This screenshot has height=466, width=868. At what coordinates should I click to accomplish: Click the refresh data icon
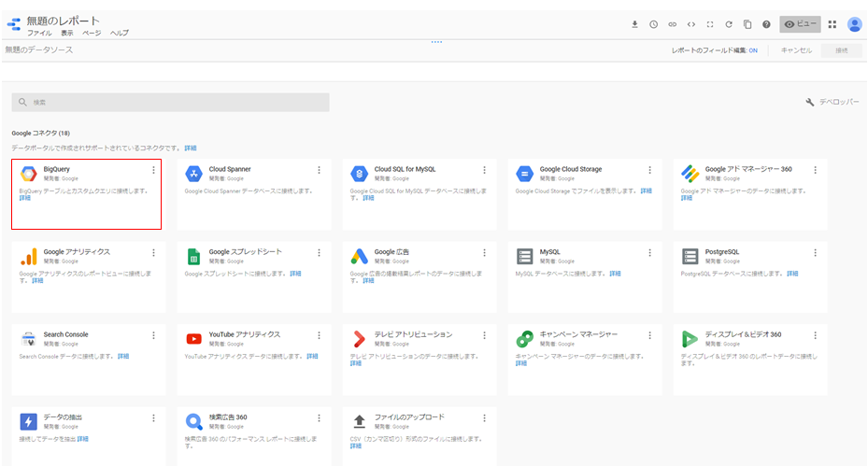[x=729, y=24]
